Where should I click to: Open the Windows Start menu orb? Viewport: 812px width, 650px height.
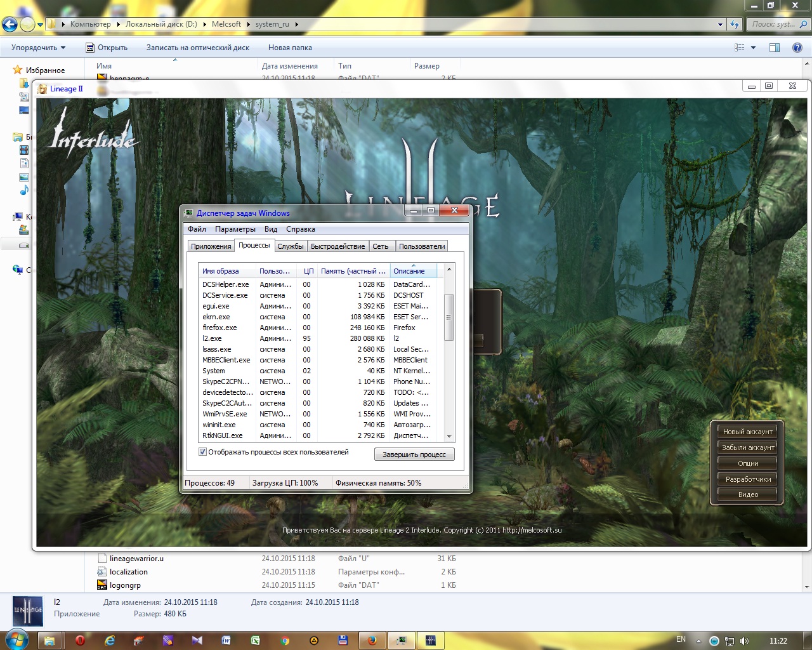(x=16, y=639)
